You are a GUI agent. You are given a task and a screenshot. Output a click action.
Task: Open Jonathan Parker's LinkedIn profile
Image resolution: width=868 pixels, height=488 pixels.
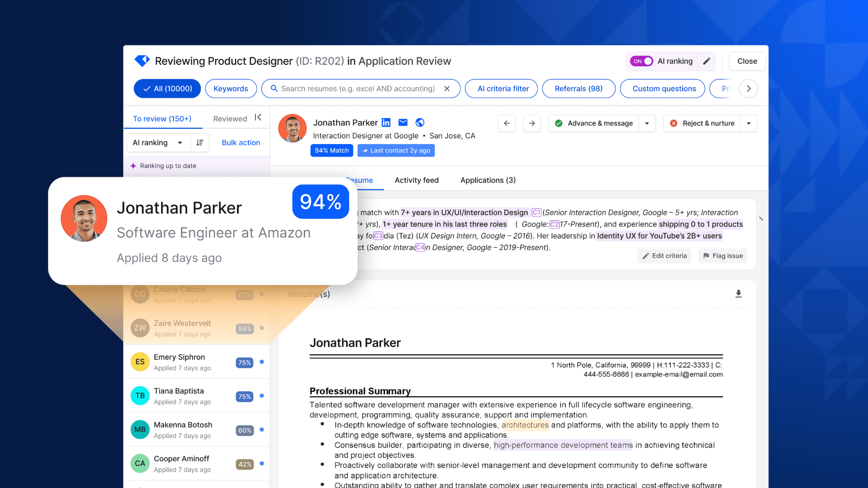coord(386,122)
